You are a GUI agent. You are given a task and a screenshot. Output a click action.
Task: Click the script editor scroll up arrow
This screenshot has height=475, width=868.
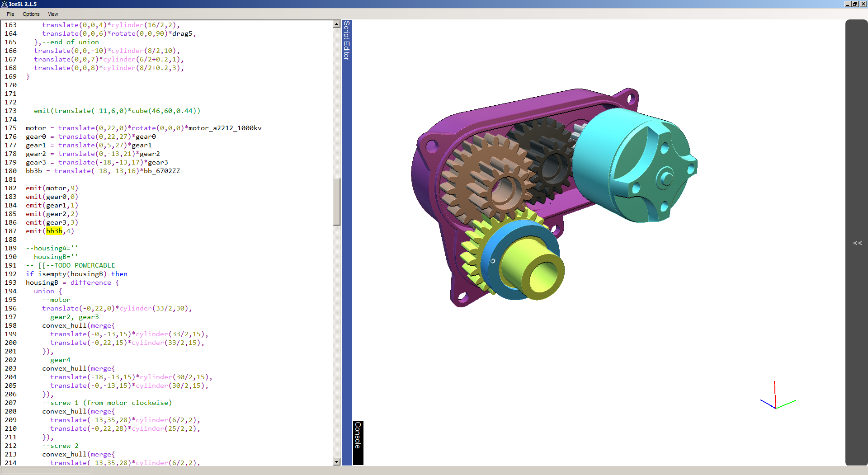click(337, 24)
